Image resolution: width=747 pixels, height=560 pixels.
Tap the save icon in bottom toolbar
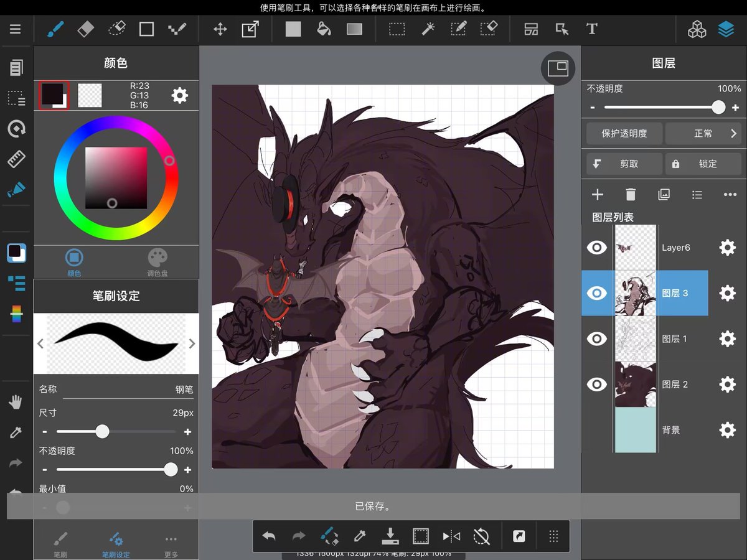pyautogui.click(x=390, y=536)
